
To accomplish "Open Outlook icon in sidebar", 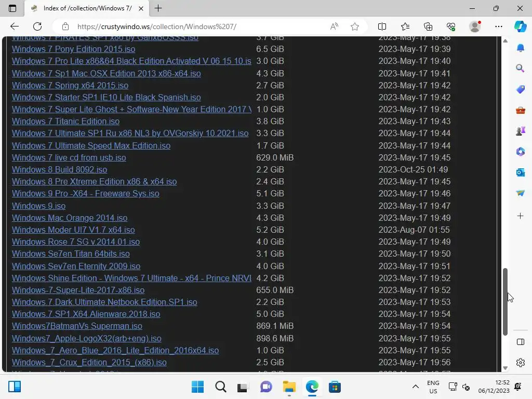I will click(x=521, y=172).
